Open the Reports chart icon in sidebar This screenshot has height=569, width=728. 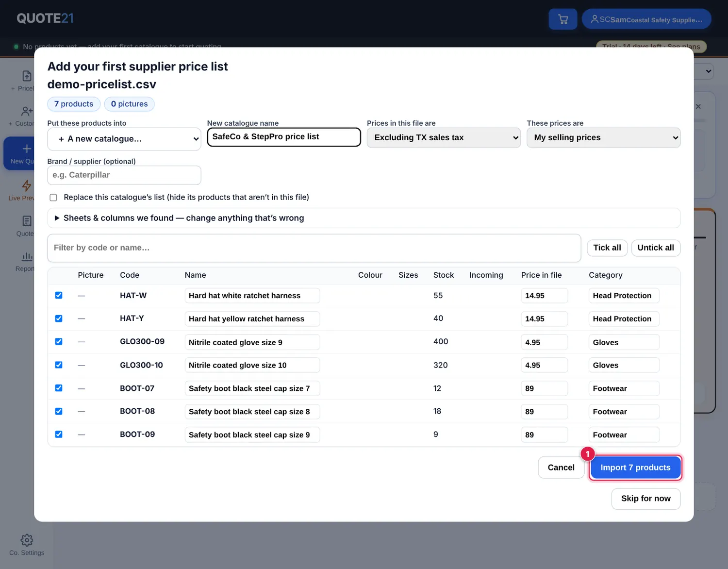pos(27,256)
